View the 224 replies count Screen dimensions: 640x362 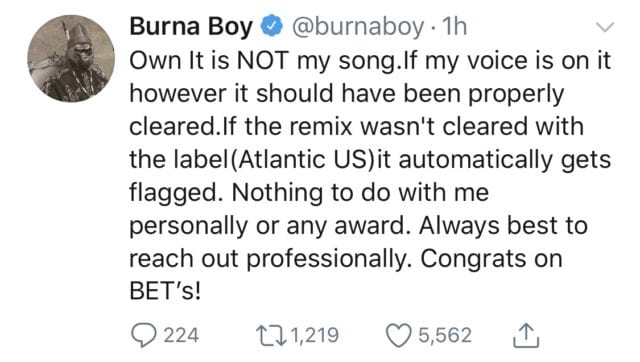(181, 335)
